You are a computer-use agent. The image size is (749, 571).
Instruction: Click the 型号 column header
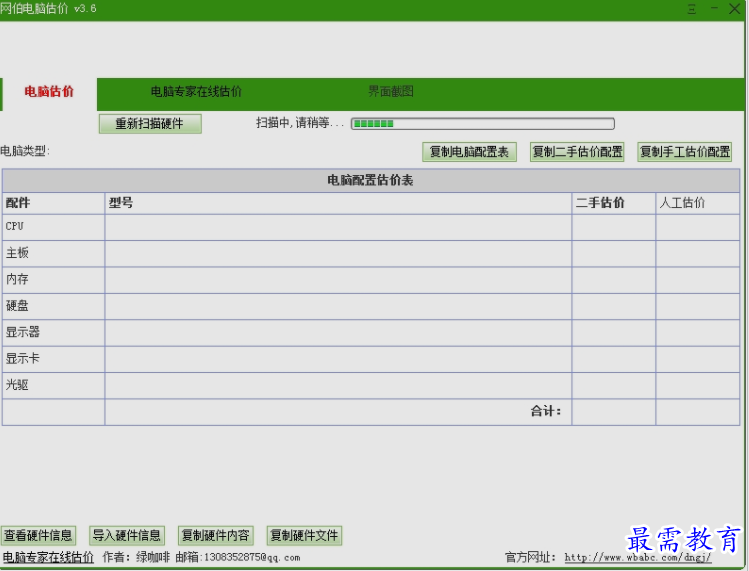pos(338,203)
